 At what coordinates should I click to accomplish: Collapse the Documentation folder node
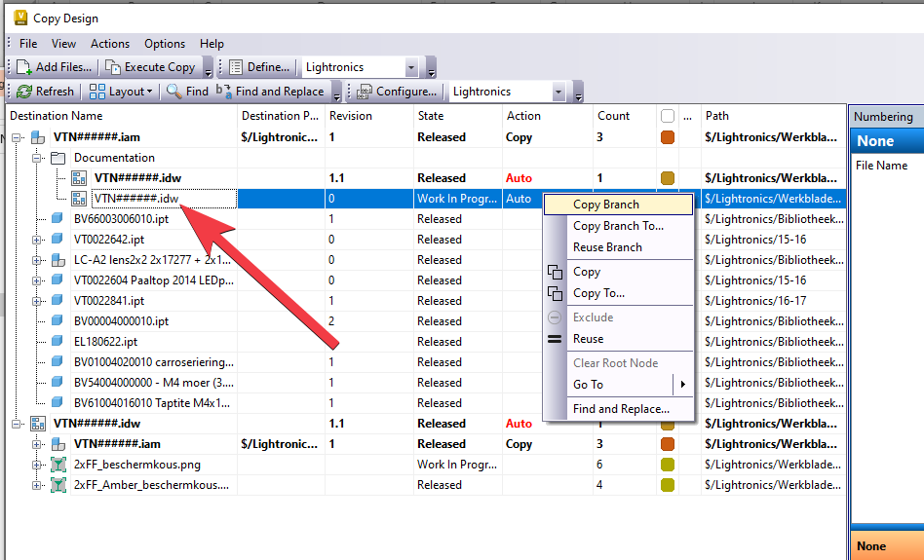click(36, 158)
